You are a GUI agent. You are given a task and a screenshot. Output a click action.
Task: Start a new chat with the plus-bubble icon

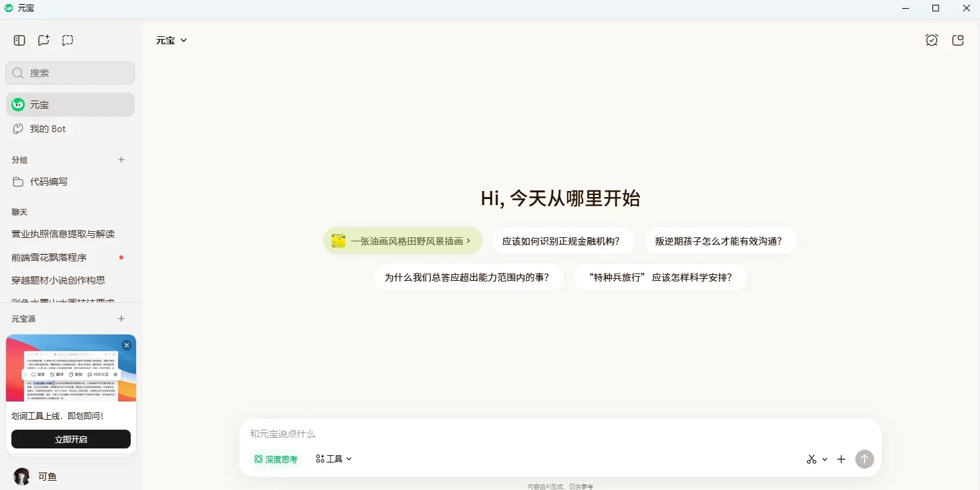coord(44,40)
